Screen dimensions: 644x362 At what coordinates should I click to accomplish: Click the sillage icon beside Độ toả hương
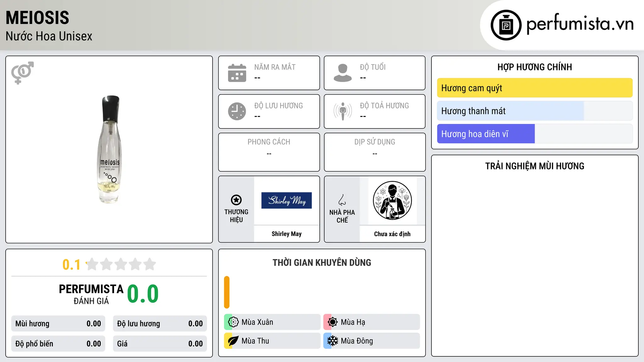click(x=343, y=111)
